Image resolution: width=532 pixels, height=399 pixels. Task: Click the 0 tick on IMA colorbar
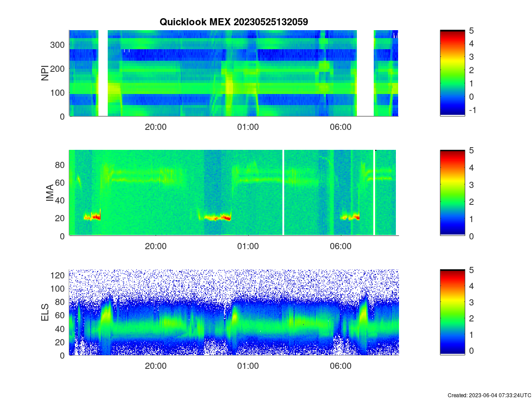471,236
